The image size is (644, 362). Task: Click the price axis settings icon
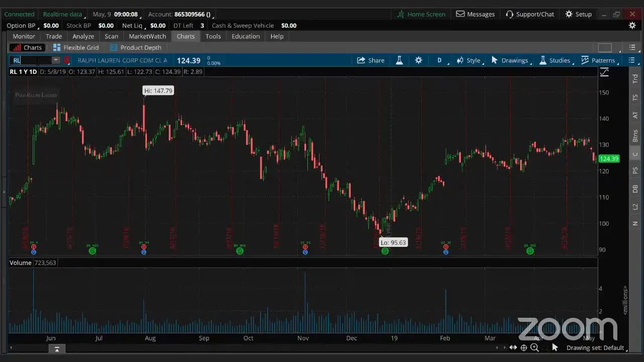pyautogui.click(x=604, y=72)
